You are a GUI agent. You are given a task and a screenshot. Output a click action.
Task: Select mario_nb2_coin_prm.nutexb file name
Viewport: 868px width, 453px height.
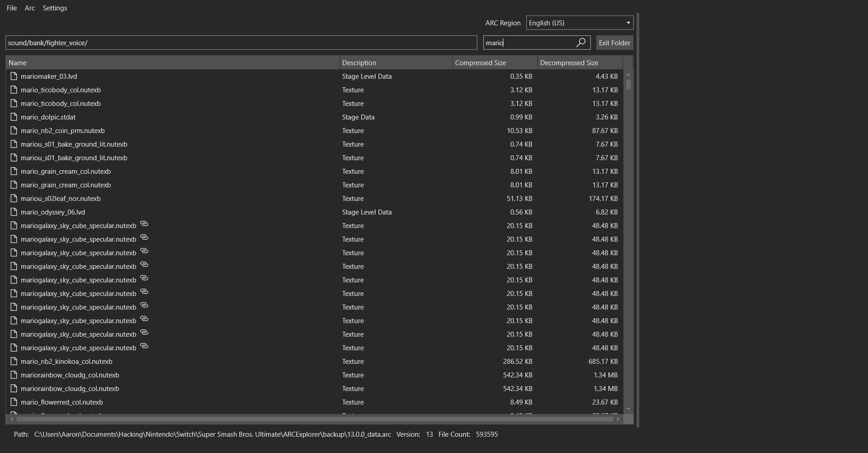tap(62, 131)
